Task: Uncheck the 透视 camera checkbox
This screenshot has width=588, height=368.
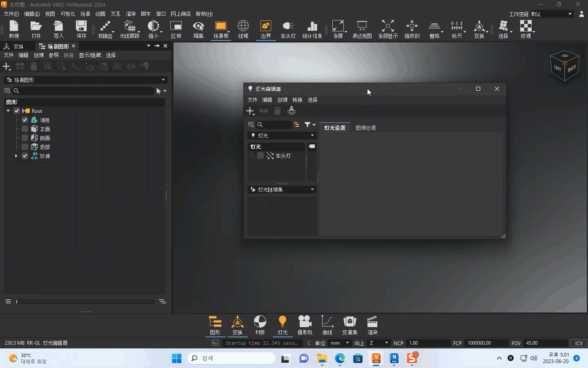Action: coord(25,120)
